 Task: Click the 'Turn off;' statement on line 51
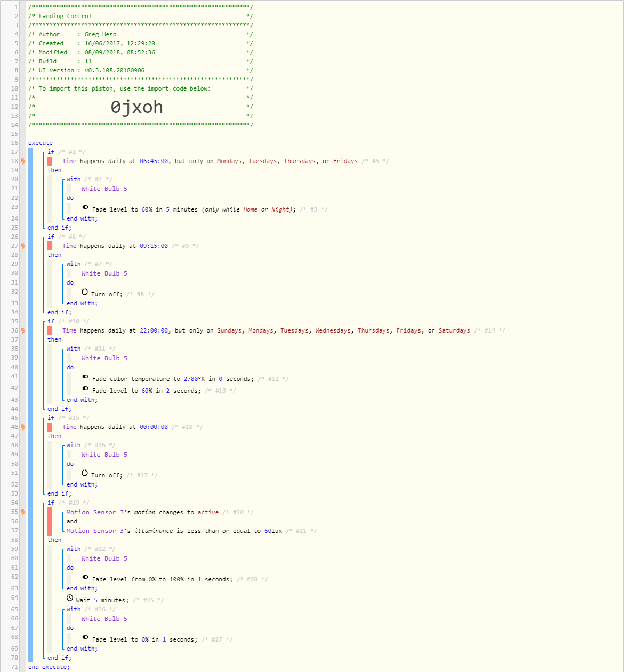click(x=107, y=475)
